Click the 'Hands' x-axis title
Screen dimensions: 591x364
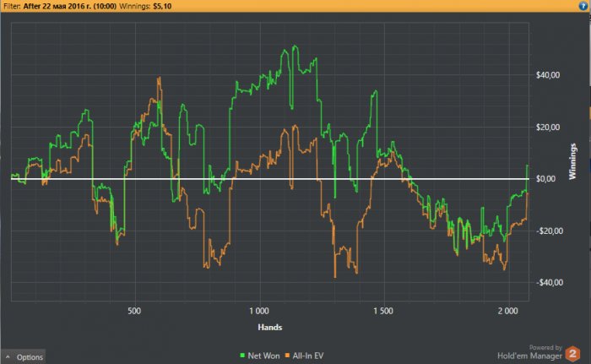270,327
